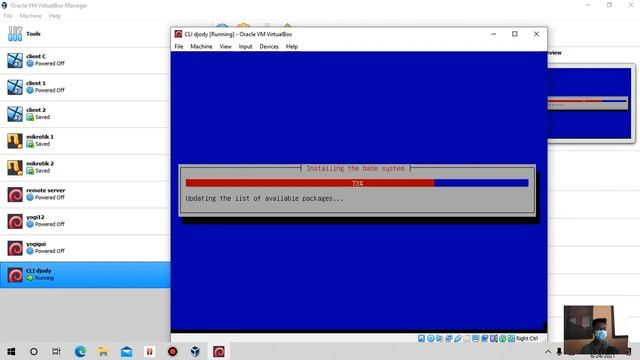Open Devices menu in VM window

pyautogui.click(x=269, y=47)
